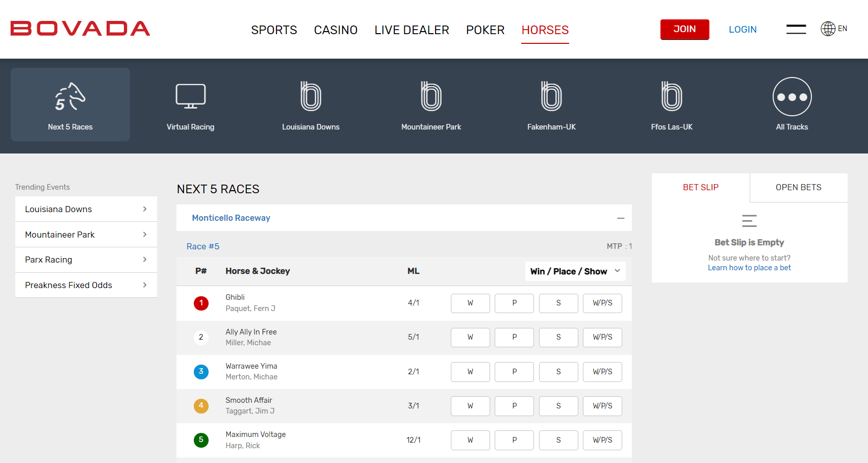Click the horse name Smooth Affair

(x=249, y=400)
